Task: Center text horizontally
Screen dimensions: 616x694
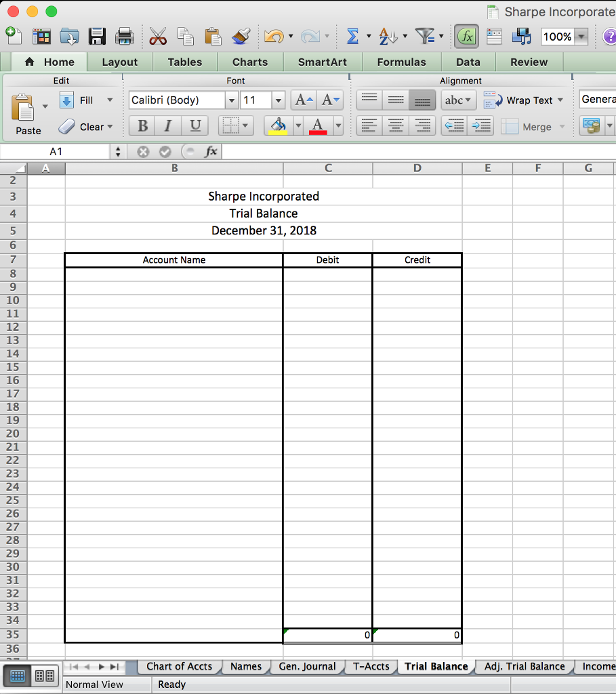Action: [x=396, y=126]
